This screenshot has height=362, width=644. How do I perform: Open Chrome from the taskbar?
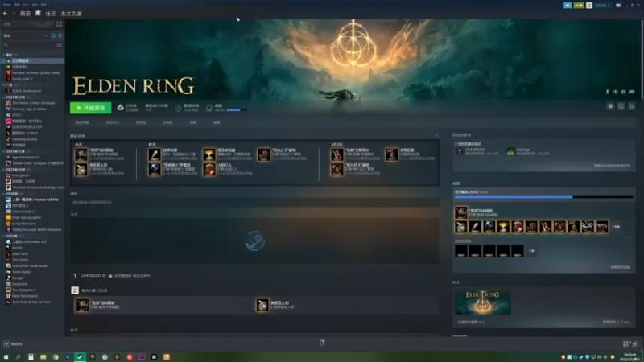(56, 357)
